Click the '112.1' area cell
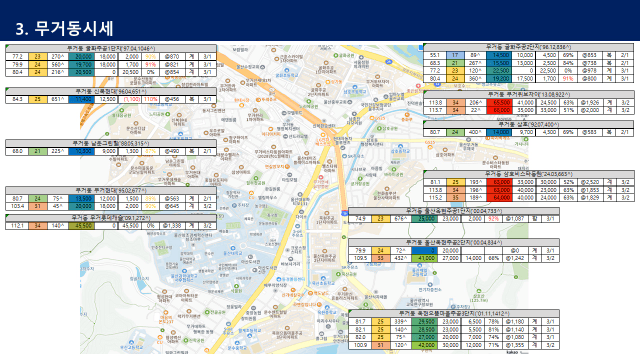The width and height of the screenshot is (640, 360). pos(17,225)
